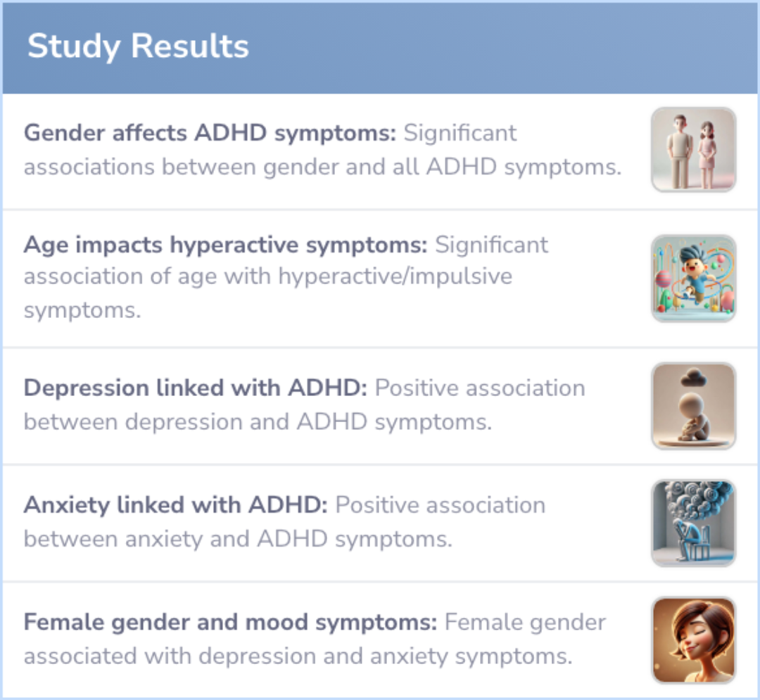Click the man and woman figures thumbnail
Viewport: 760px width, 700px height.
(x=694, y=150)
